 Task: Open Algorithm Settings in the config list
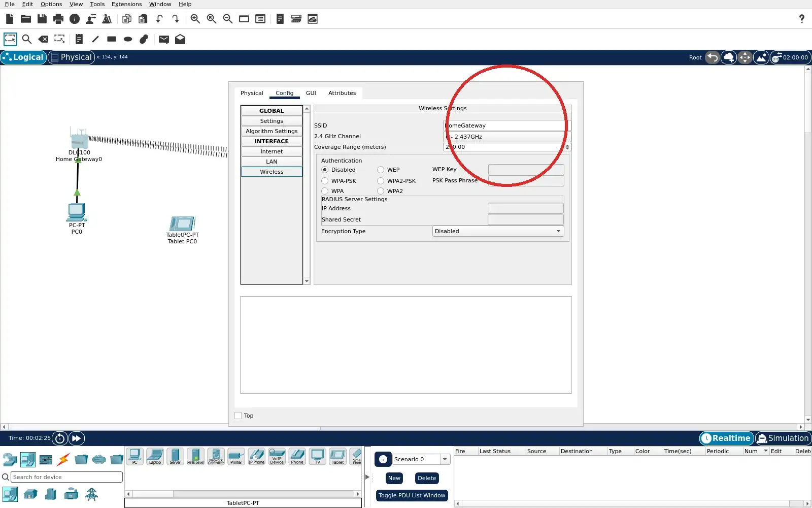click(272, 131)
